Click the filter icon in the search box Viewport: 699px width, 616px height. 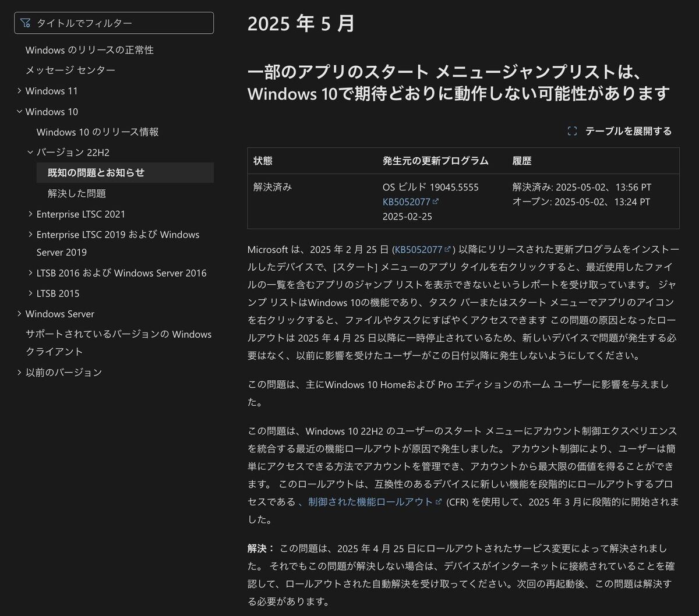click(x=25, y=23)
